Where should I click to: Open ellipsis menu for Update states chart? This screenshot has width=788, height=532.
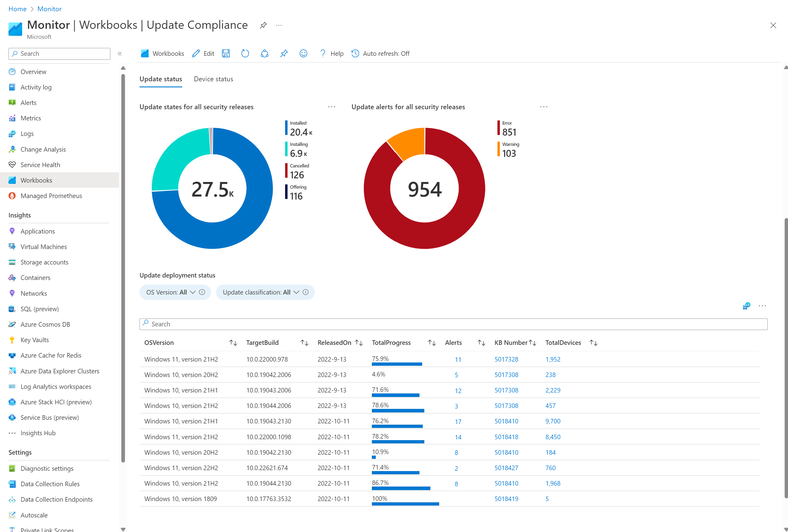[331, 107]
